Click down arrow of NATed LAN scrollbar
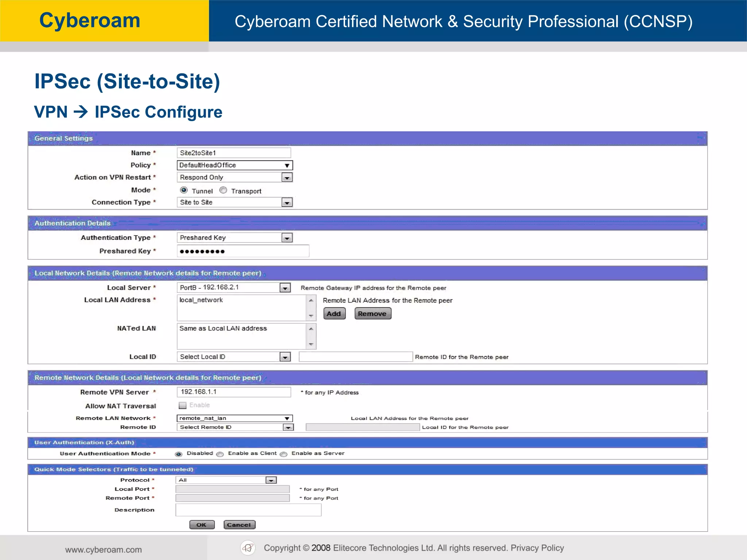Image resolution: width=747 pixels, height=560 pixels. tap(311, 344)
